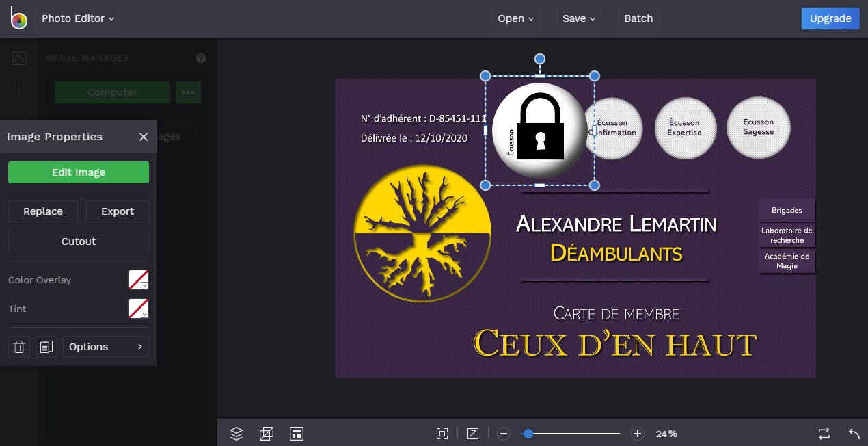
Task: Click the trash delete icon
Action: coord(19,347)
